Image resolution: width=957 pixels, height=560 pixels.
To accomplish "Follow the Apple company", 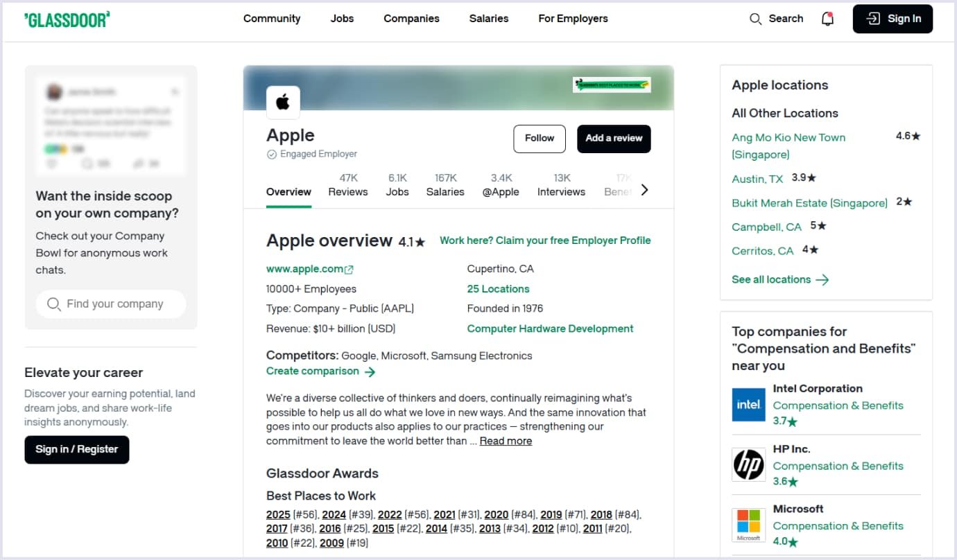I will 540,139.
